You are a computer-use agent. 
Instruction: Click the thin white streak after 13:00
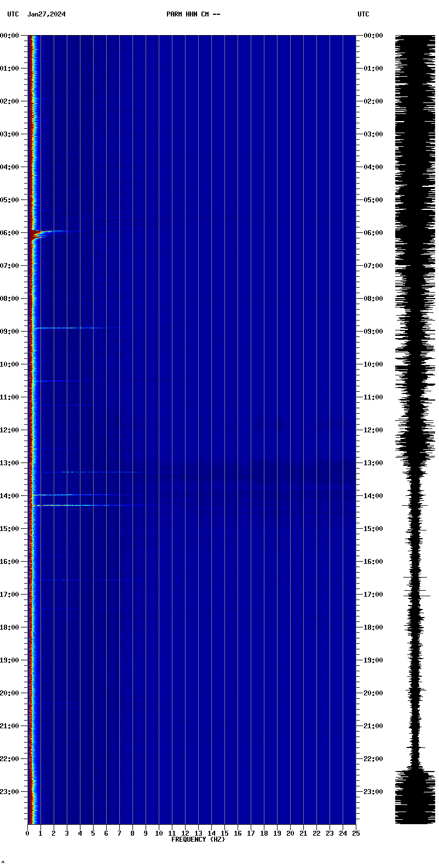88,472
